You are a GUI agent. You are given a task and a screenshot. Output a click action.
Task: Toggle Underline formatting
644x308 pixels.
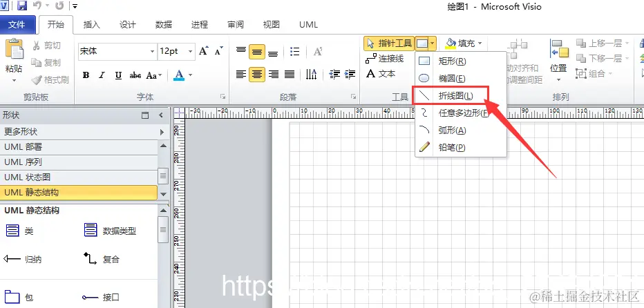click(x=118, y=75)
